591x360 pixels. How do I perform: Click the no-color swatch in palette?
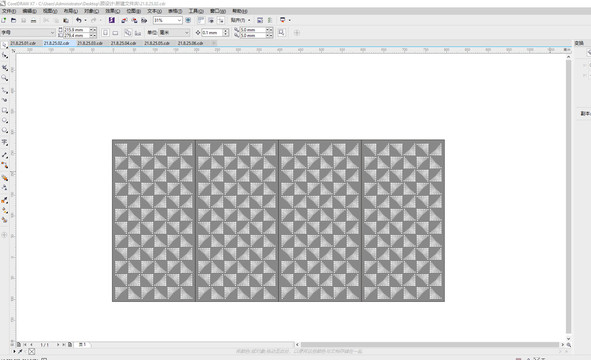(x=31, y=351)
